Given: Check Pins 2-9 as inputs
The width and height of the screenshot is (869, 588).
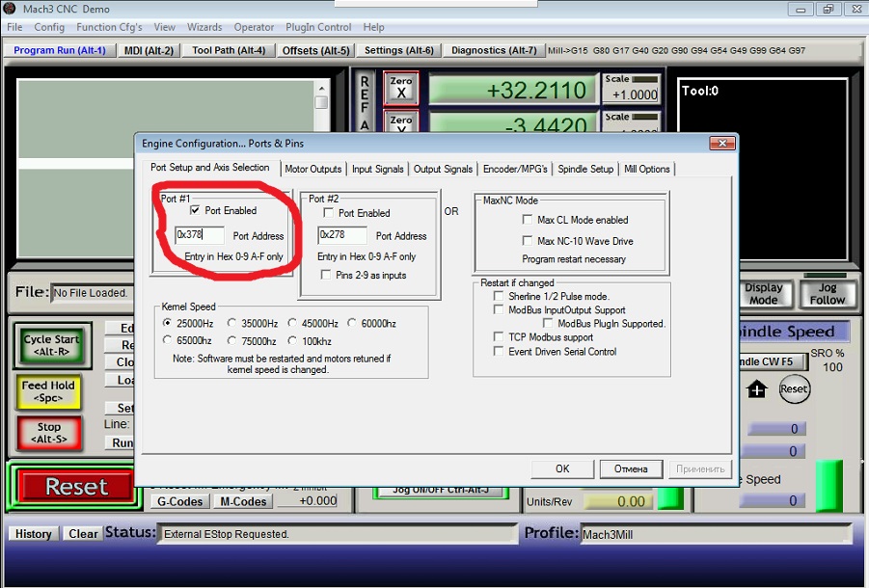Looking at the screenshot, I should (326, 275).
